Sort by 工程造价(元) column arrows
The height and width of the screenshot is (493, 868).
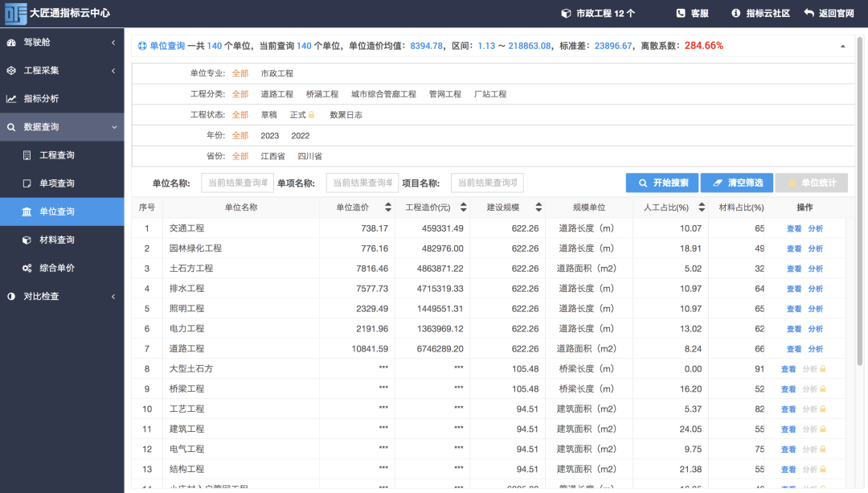coord(464,207)
